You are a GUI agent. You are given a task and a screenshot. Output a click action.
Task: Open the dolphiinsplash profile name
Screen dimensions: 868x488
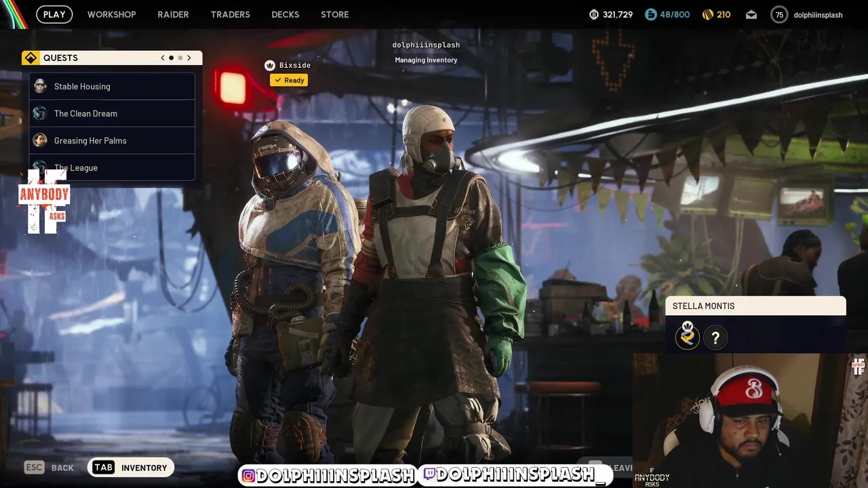tap(818, 15)
